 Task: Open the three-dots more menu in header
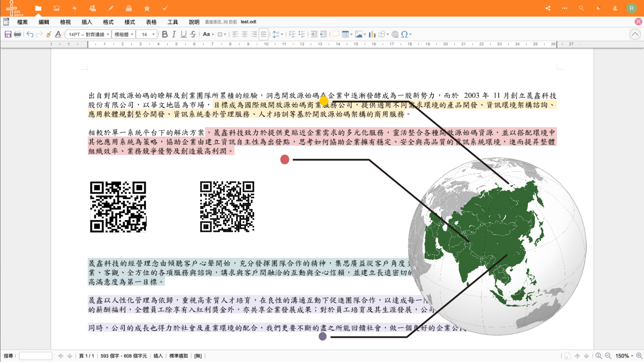coord(564,8)
